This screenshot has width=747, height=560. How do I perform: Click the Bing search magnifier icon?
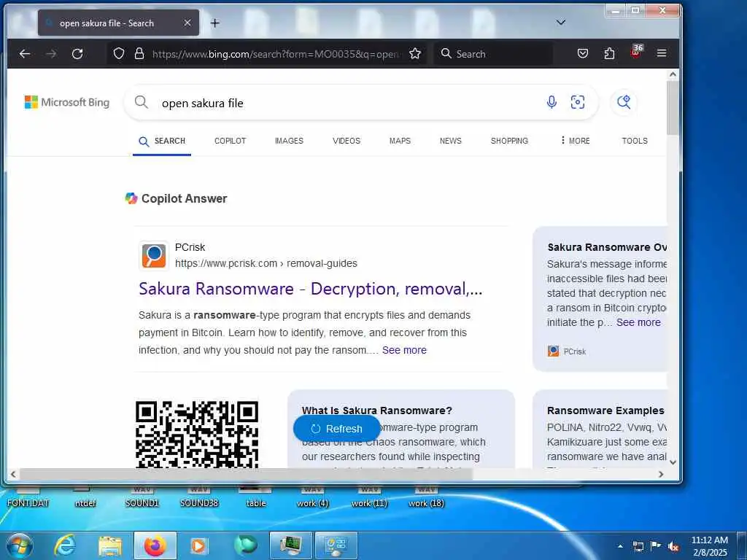point(141,102)
